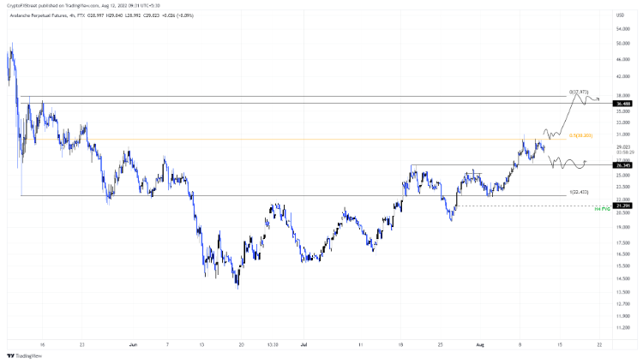The image size is (643, 364).
Task: Select the current price 29.023 axis label
Action: pyautogui.click(x=623, y=147)
